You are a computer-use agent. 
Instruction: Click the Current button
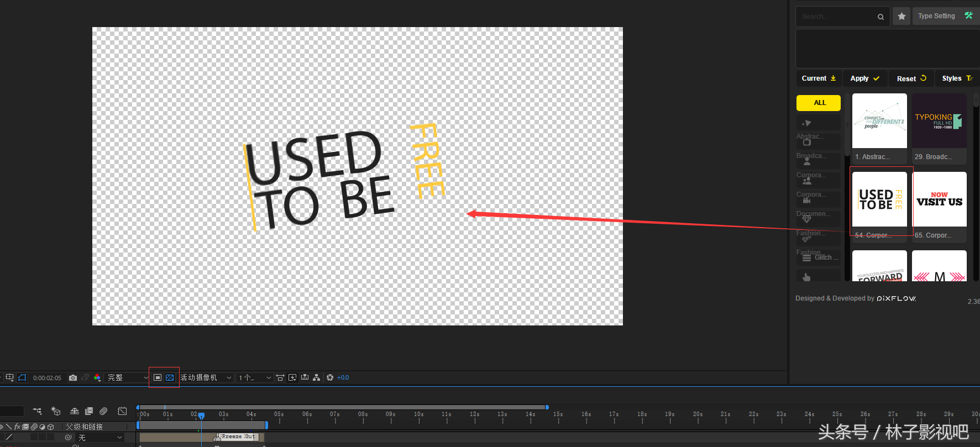click(x=819, y=78)
